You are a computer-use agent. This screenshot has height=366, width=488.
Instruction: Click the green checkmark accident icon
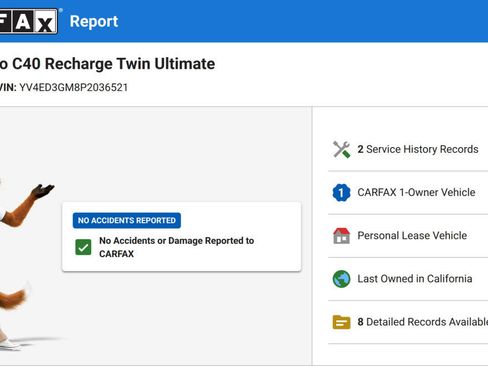[x=83, y=247]
